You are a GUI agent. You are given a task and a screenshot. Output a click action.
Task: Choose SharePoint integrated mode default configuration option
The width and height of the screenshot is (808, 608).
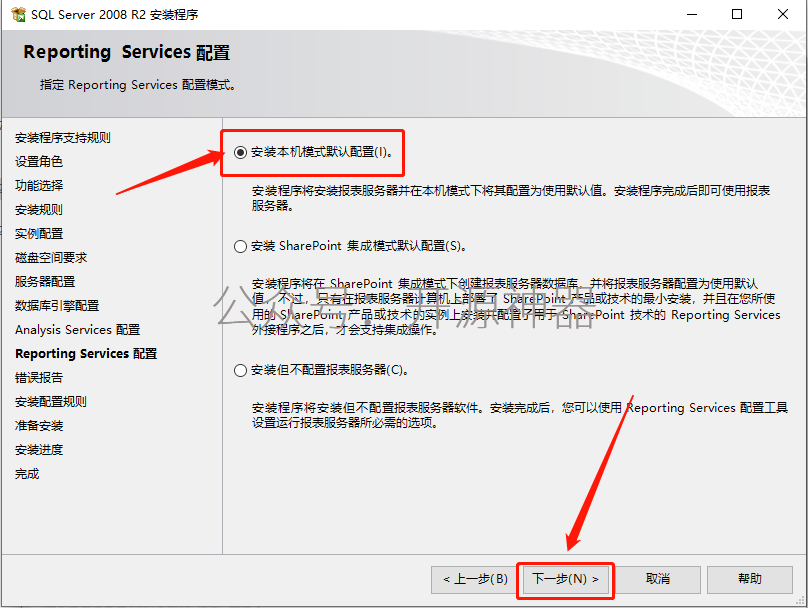tap(240, 246)
